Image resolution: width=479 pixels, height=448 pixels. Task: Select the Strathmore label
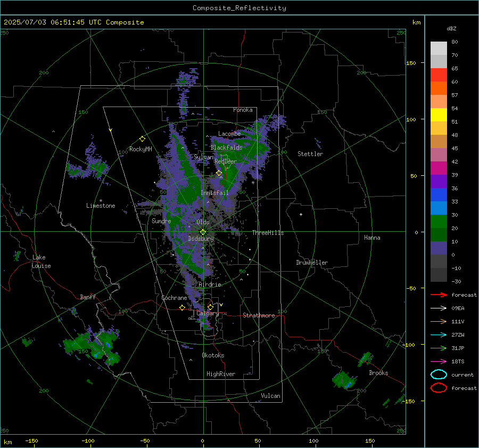click(x=259, y=315)
